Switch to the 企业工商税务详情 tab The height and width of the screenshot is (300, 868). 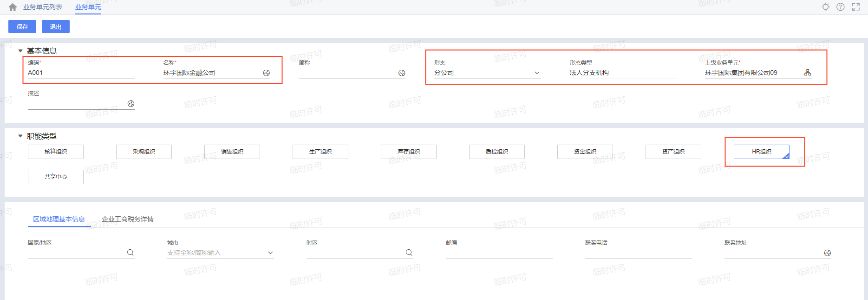tap(128, 219)
